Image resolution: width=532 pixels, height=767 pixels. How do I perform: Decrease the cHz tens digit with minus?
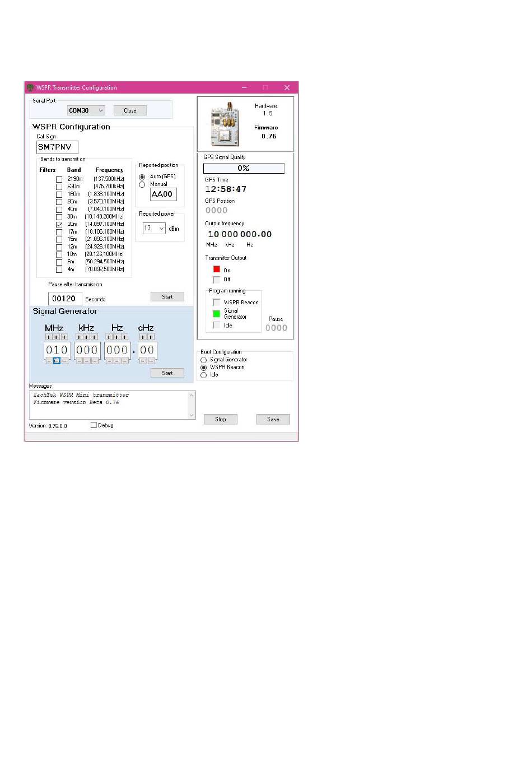(x=143, y=361)
